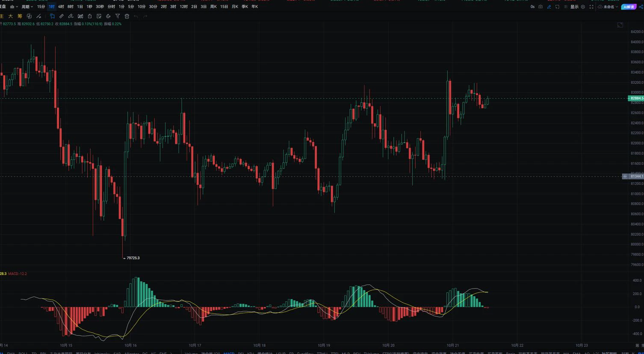
Task: Expand the chart pane with the corner icon
Action: 620,25
